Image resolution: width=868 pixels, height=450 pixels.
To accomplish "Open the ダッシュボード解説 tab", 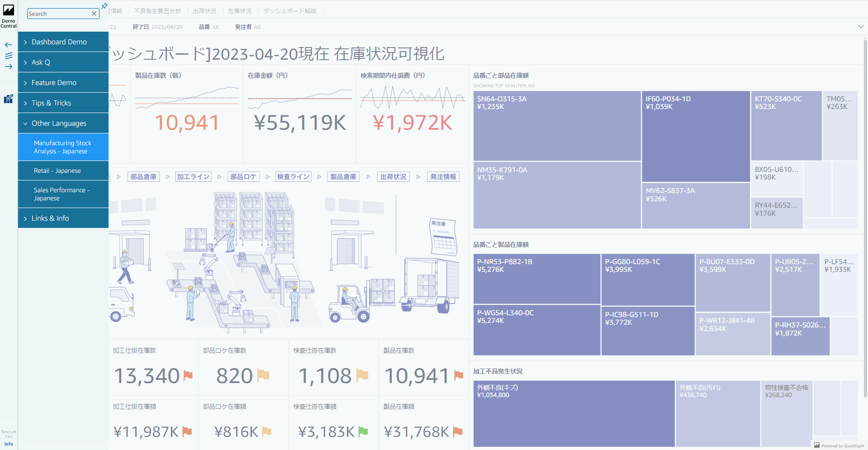I will click(289, 10).
